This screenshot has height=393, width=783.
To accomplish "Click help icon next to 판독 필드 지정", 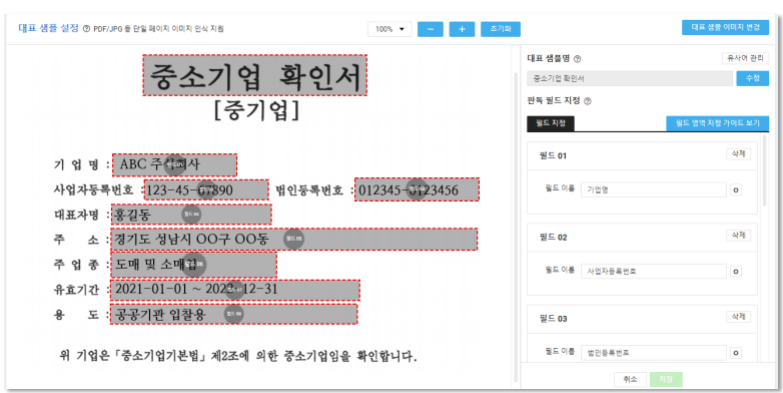I will (x=587, y=101).
